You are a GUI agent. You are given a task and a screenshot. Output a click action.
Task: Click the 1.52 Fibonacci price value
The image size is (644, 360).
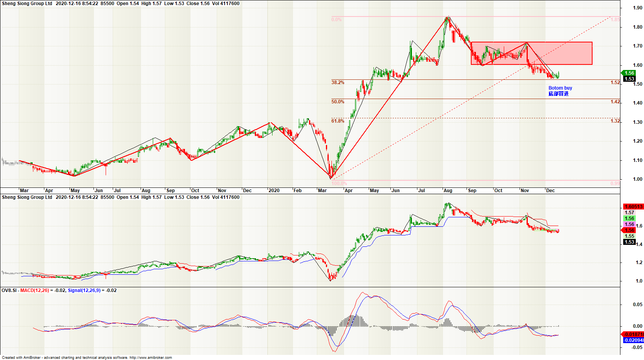pos(615,83)
